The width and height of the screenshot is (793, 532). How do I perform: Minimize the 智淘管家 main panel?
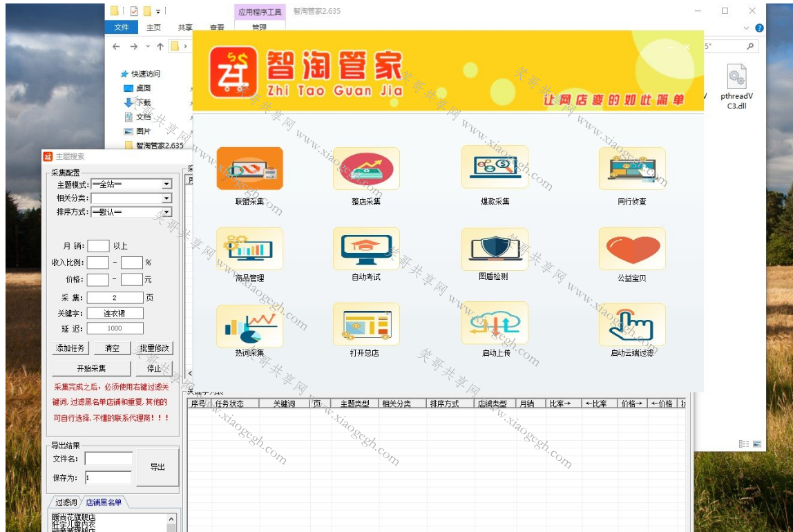[671, 47]
